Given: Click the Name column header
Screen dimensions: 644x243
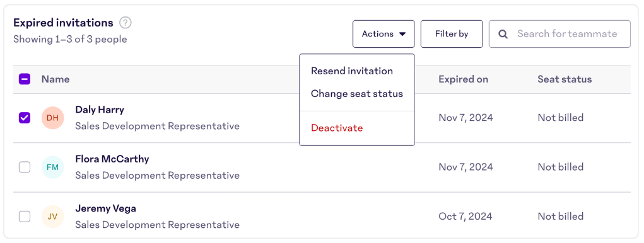Looking at the screenshot, I should coord(56,79).
